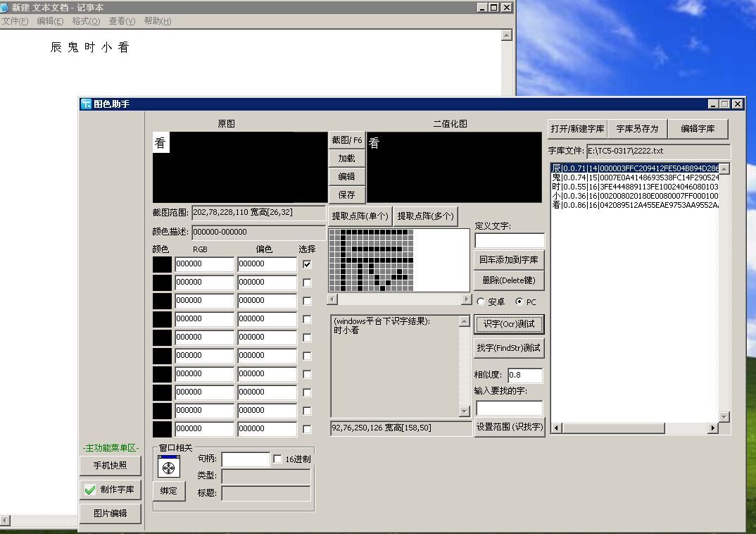
Task: Check the third color row's 选择 checkbox
Action: tap(307, 301)
